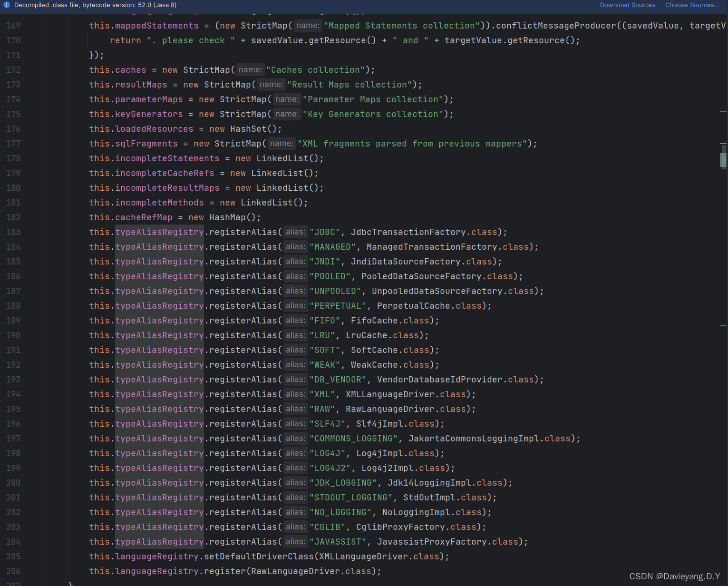Click the "DB_VENDOR" alias string
This screenshot has height=586, width=728.
pyautogui.click(x=338, y=380)
